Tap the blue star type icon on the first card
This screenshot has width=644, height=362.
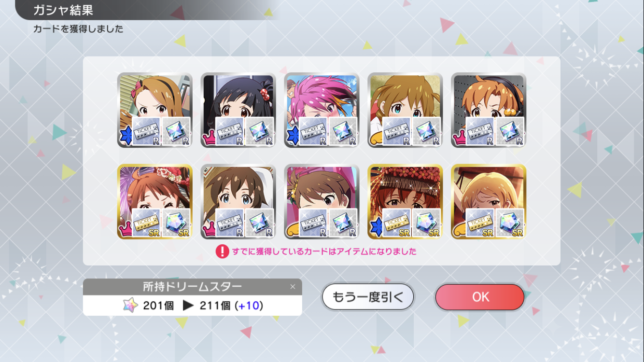click(x=125, y=137)
